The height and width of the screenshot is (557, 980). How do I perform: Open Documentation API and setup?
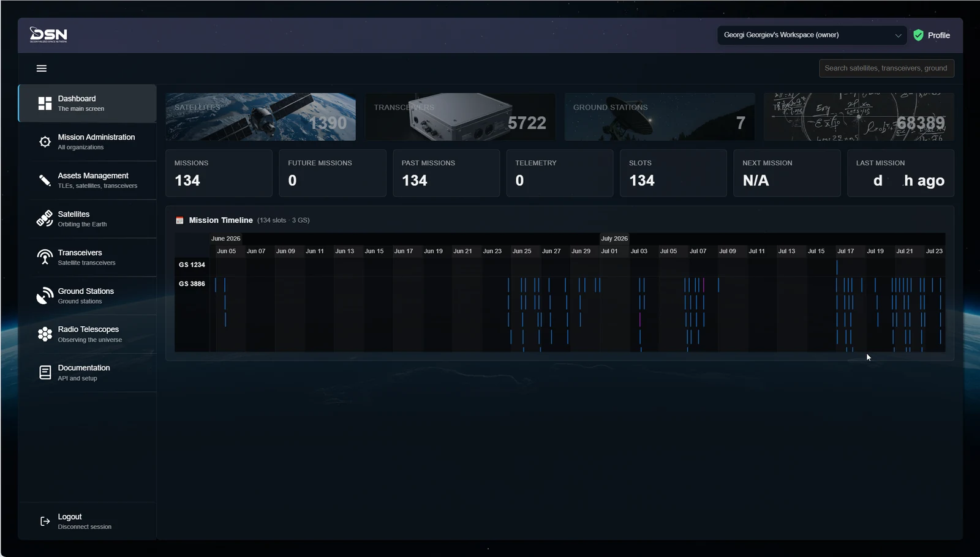coord(87,373)
